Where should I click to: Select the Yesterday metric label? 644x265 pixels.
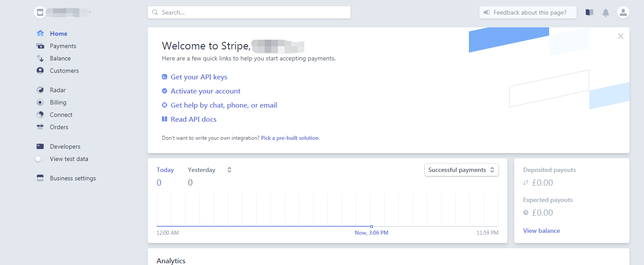[x=202, y=170]
